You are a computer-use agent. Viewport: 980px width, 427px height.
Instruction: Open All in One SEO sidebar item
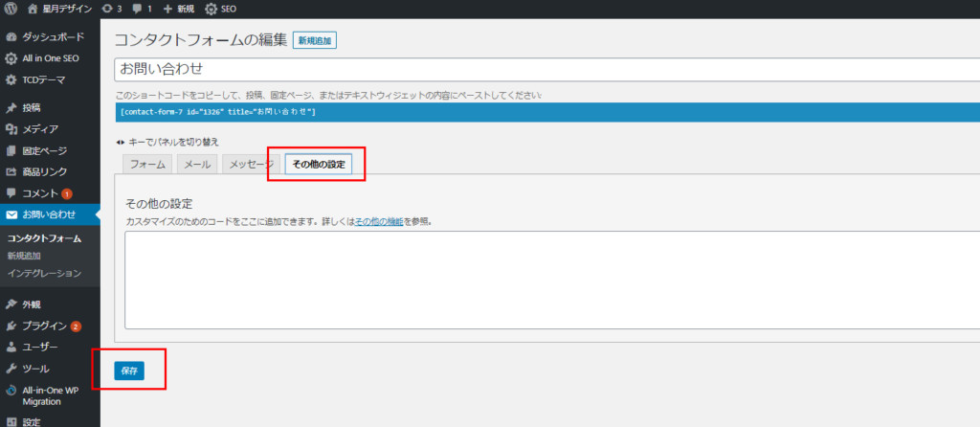click(x=50, y=58)
